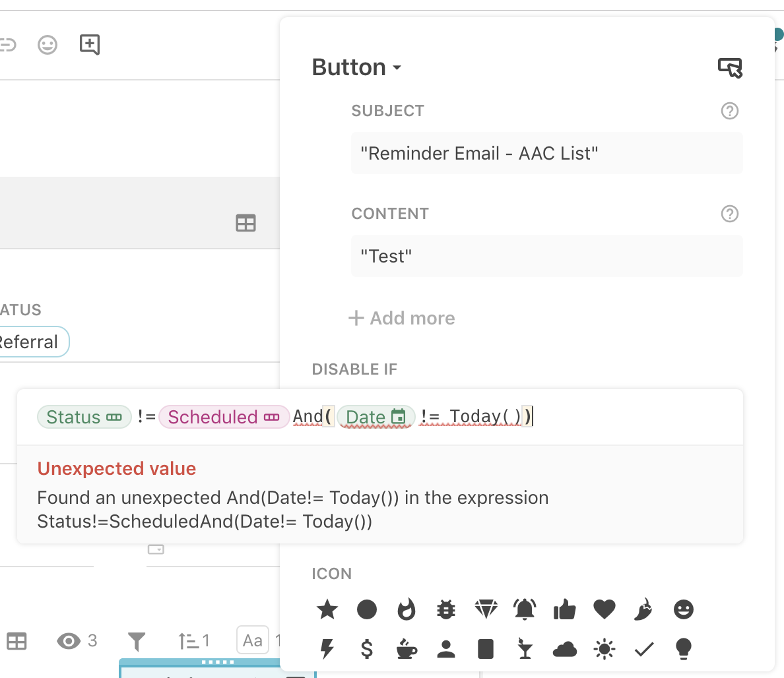Screen dimensions: 784x678
Task: Click Add more to add a field
Action: (402, 318)
